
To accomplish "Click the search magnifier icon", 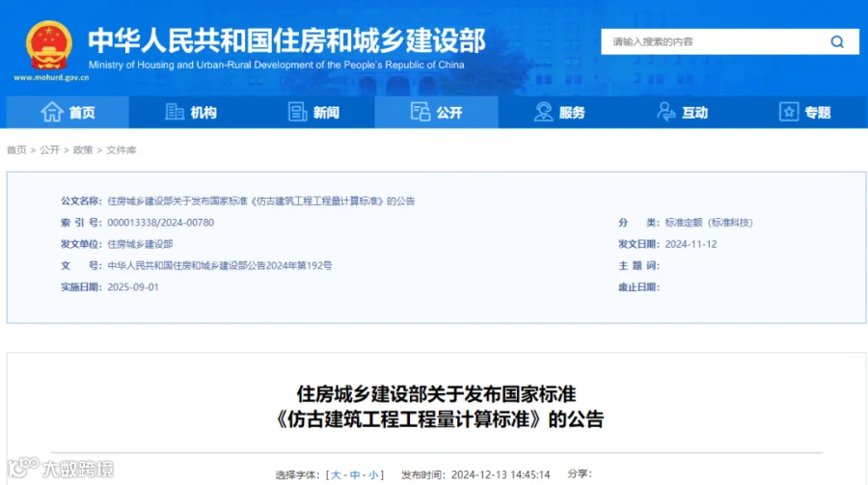I will [837, 41].
